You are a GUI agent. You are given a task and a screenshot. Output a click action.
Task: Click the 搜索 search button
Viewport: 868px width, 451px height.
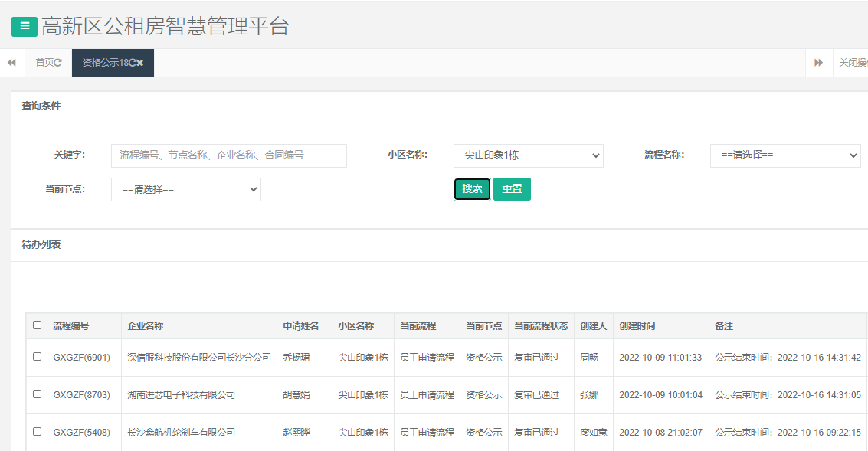[471, 189]
